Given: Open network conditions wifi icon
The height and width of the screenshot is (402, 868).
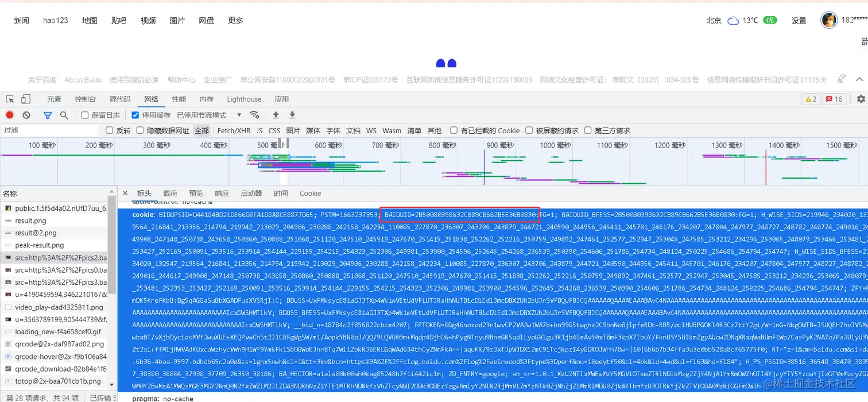Looking at the screenshot, I should [254, 115].
